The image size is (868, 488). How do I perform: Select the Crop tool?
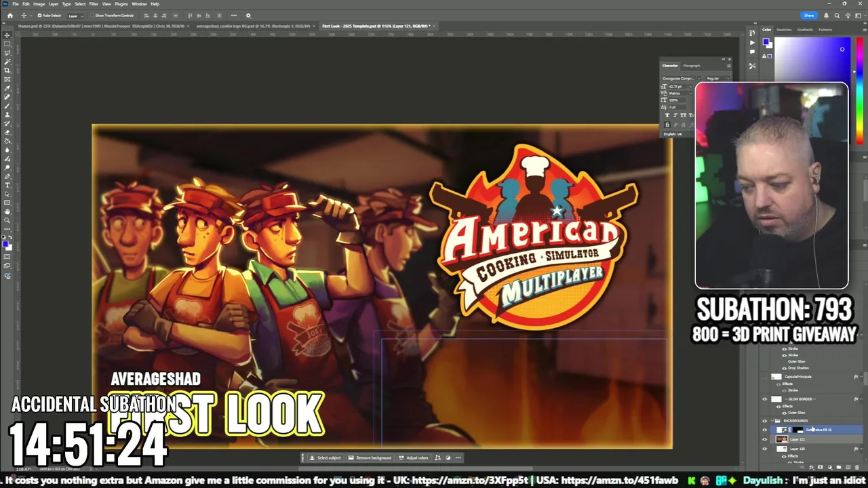[x=7, y=70]
